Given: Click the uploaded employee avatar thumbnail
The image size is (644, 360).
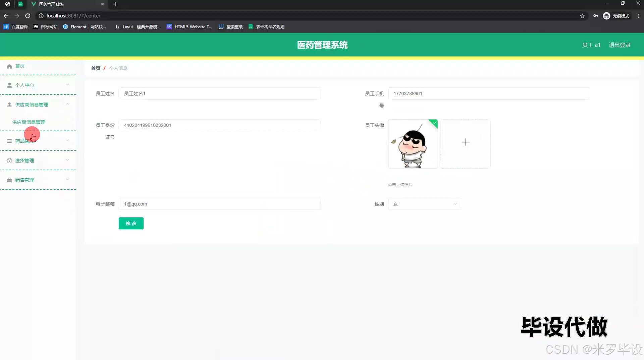Looking at the screenshot, I should point(413,144).
